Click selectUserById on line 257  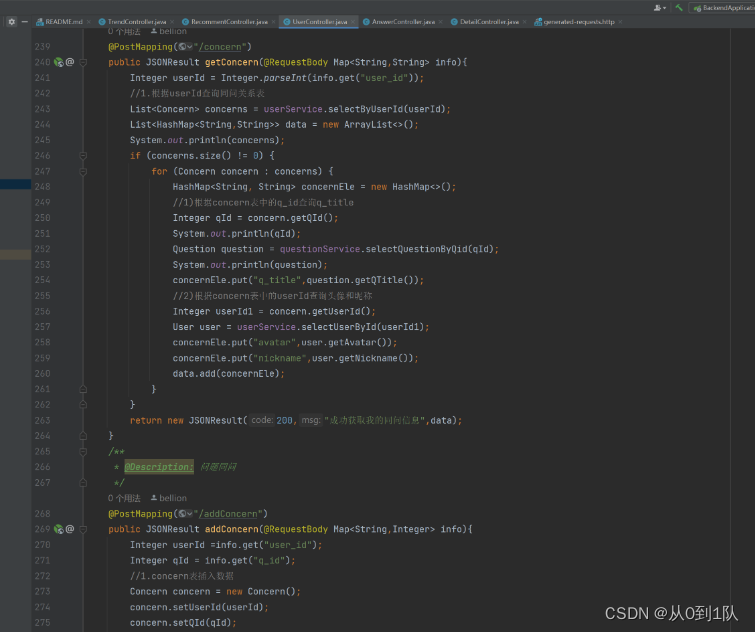coord(338,327)
